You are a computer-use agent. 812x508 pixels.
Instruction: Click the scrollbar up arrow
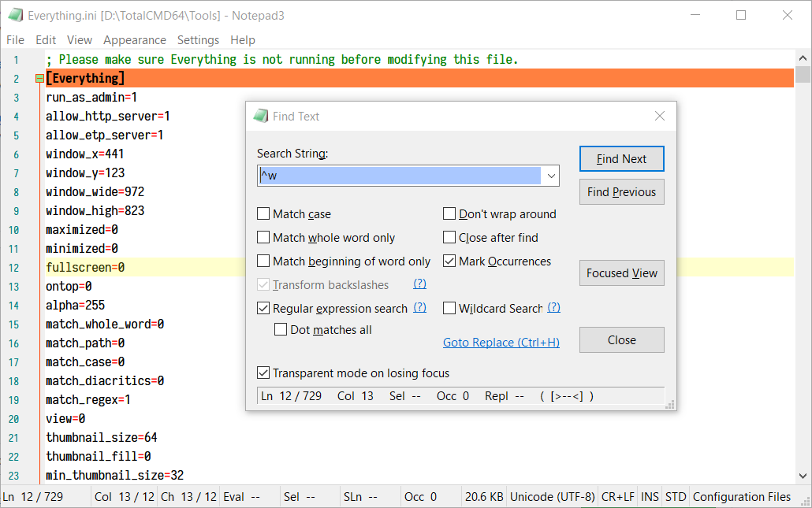(x=802, y=56)
